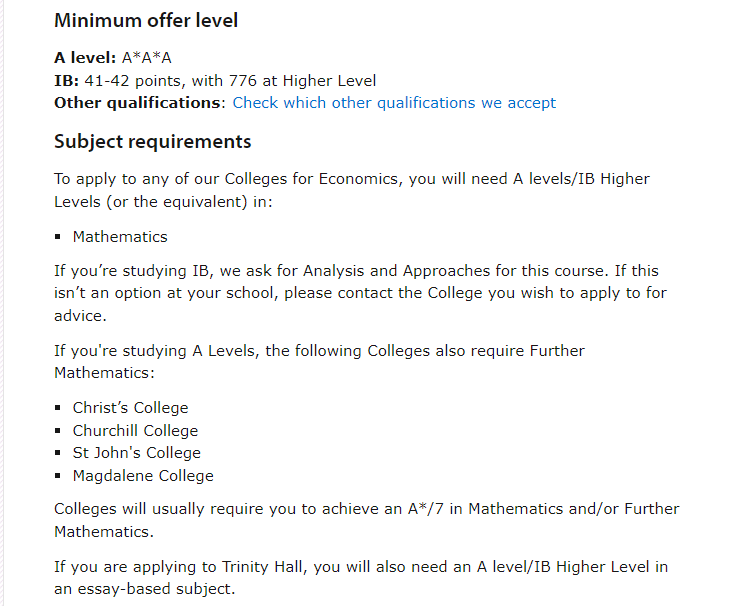The height and width of the screenshot is (606, 736).
Task: Click the A*/7 grade requirement paragraph
Action: point(367,520)
